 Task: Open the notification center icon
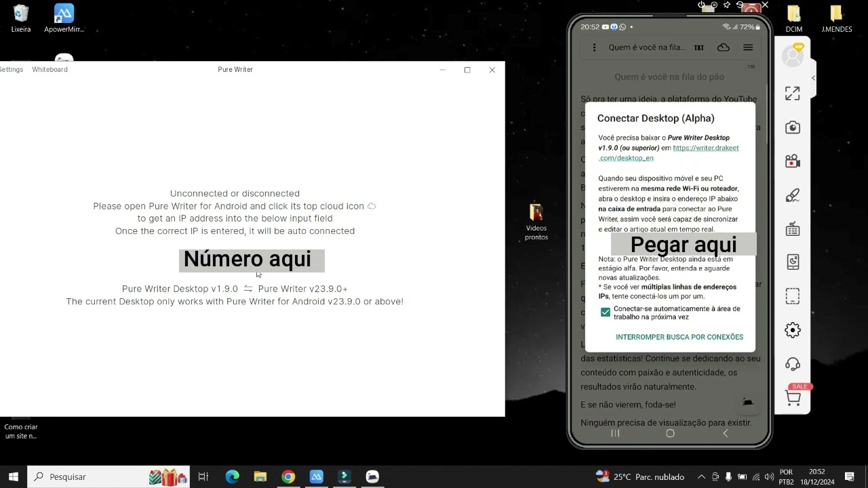(850, 476)
